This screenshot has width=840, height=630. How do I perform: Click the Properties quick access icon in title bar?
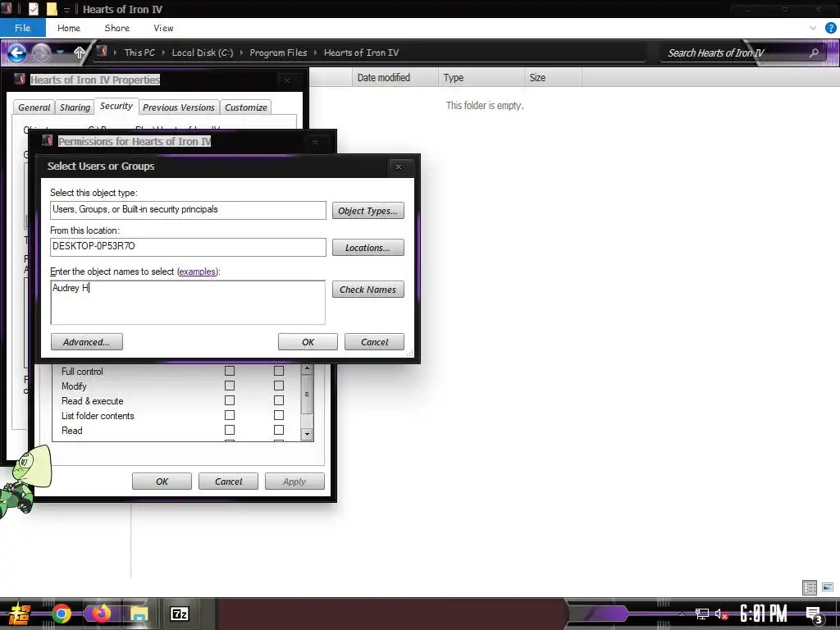[34, 9]
